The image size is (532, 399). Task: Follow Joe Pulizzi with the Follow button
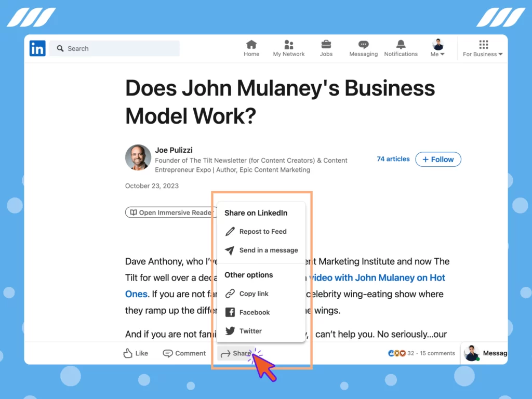[x=438, y=159]
